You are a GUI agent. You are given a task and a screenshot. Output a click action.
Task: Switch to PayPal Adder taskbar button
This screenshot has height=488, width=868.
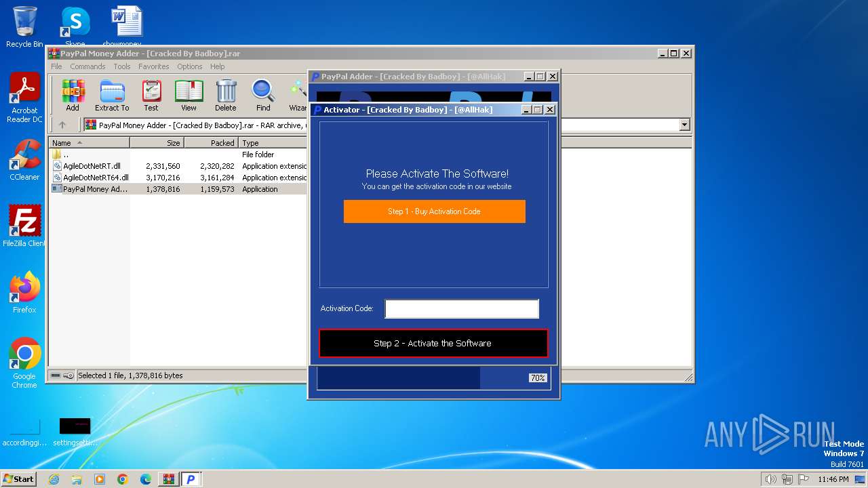(x=191, y=479)
